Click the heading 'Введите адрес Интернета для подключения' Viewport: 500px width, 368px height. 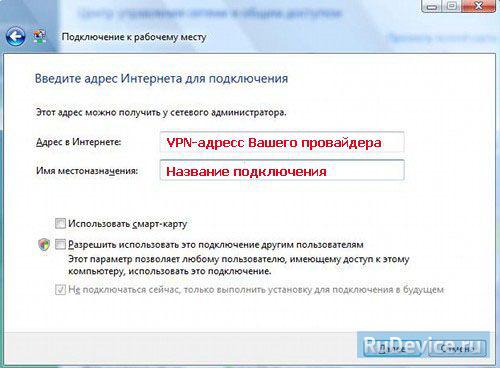point(161,79)
